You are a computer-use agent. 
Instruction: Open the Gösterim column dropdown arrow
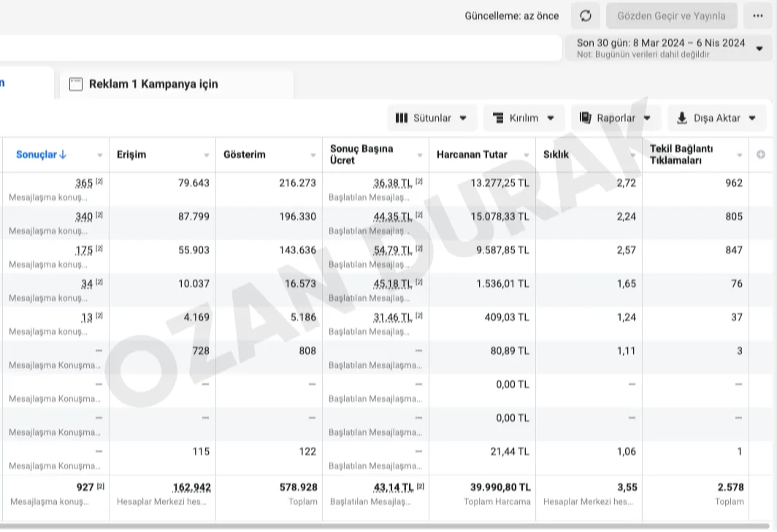pos(313,155)
